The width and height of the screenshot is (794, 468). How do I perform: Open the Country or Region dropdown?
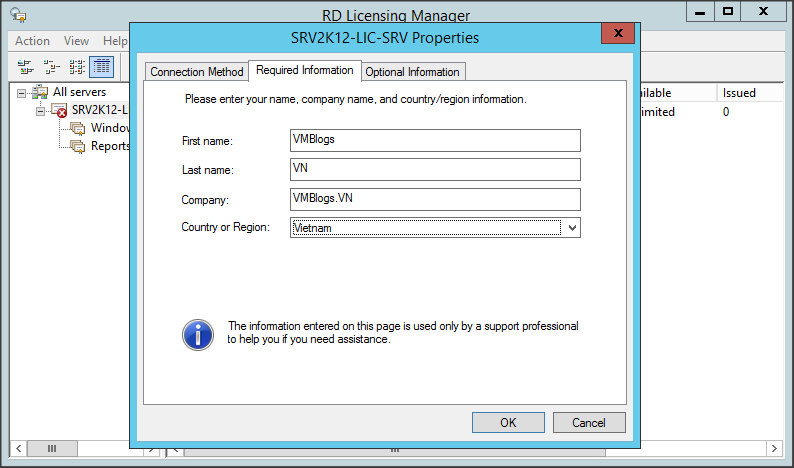click(x=571, y=228)
